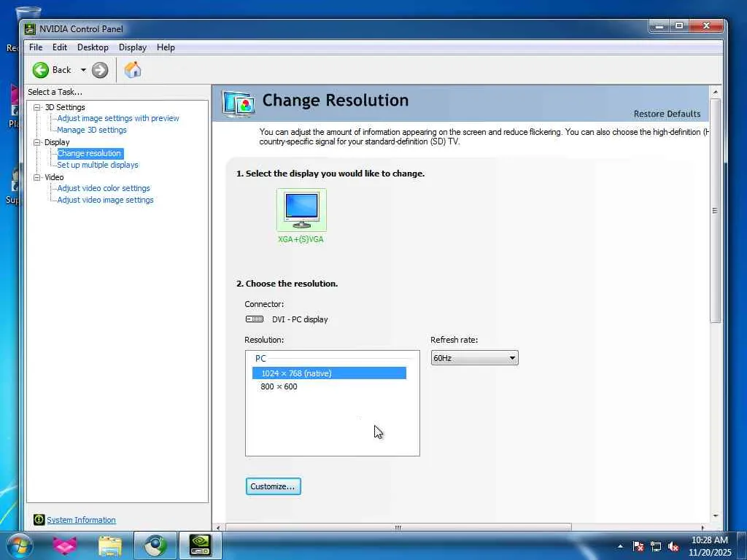Select Change resolution in task tree
747x560 pixels.
[90, 153]
